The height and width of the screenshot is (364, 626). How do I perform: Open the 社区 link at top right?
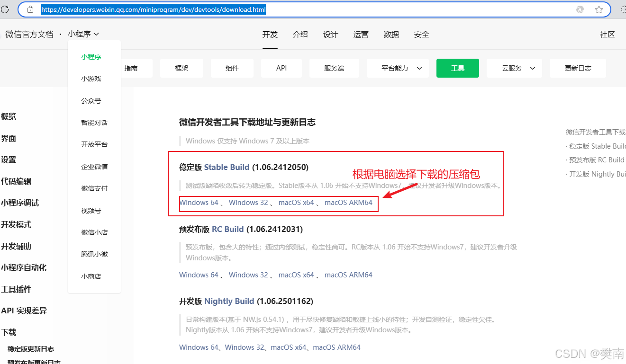click(608, 34)
